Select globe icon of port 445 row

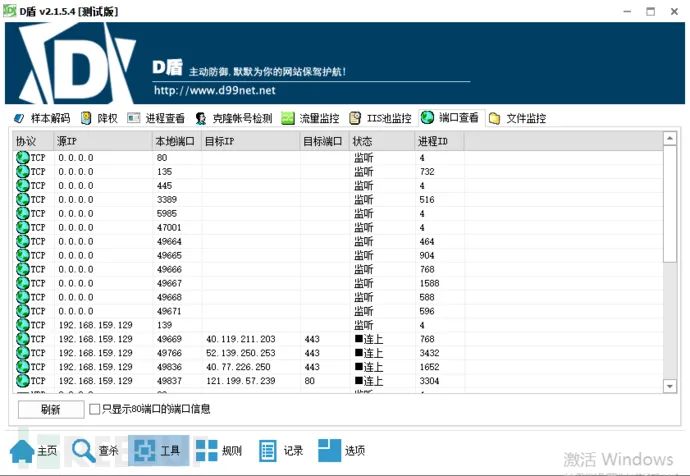pyautogui.click(x=22, y=186)
